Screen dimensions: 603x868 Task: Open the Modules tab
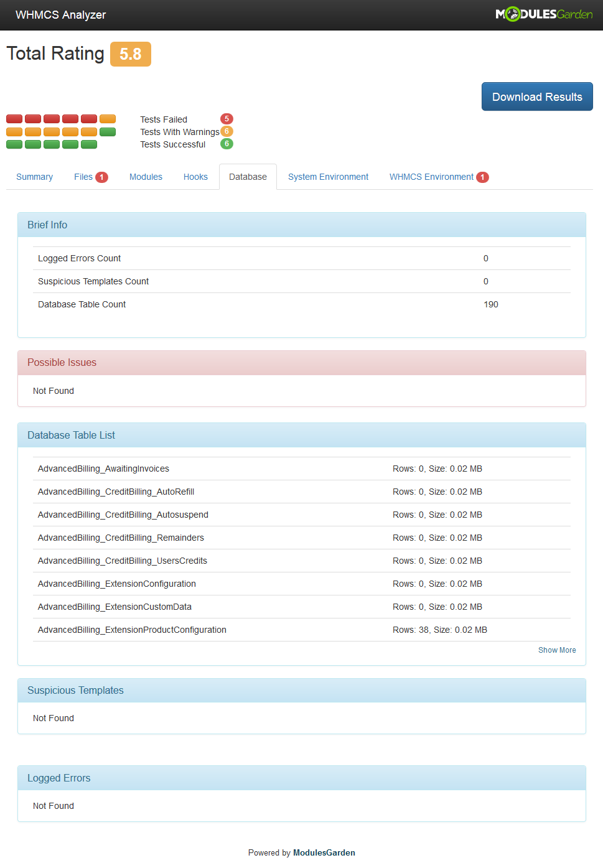146,177
